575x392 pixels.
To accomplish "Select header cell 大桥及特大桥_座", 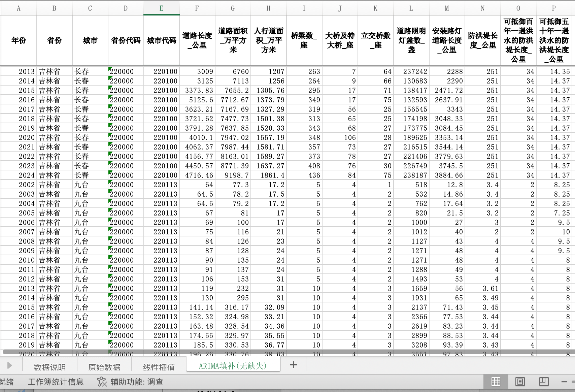I will tap(340, 40).
